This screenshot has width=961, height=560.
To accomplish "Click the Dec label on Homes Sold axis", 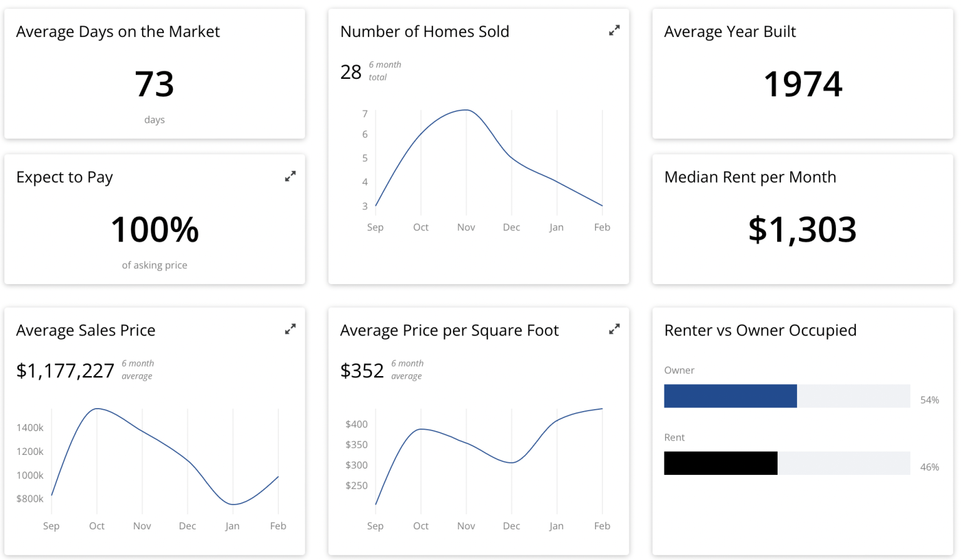I will point(511,227).
